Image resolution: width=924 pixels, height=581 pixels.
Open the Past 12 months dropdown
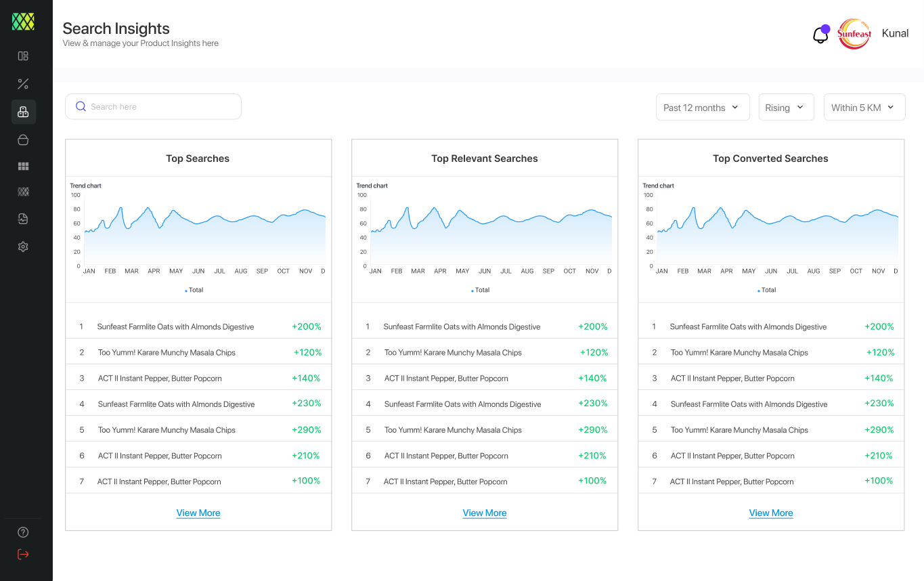(703, 107)
